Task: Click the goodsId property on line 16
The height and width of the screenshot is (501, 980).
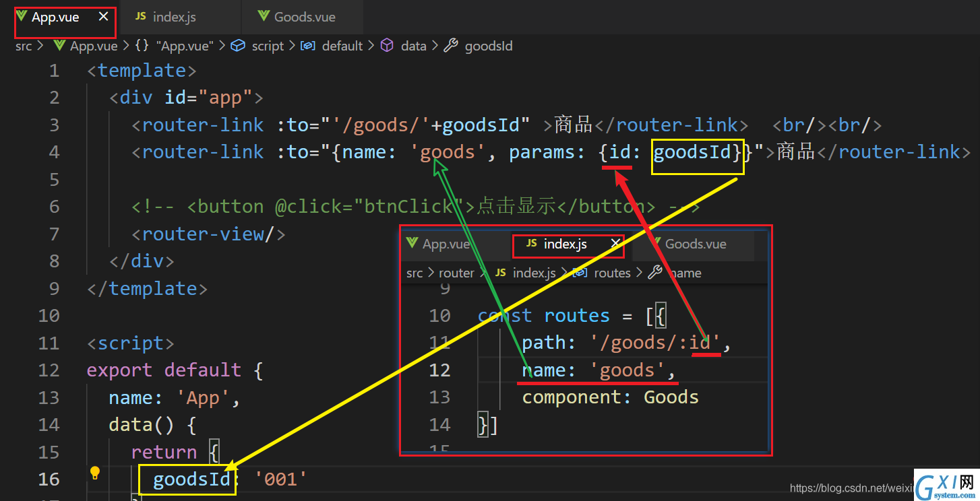Action: coord(192,479)
